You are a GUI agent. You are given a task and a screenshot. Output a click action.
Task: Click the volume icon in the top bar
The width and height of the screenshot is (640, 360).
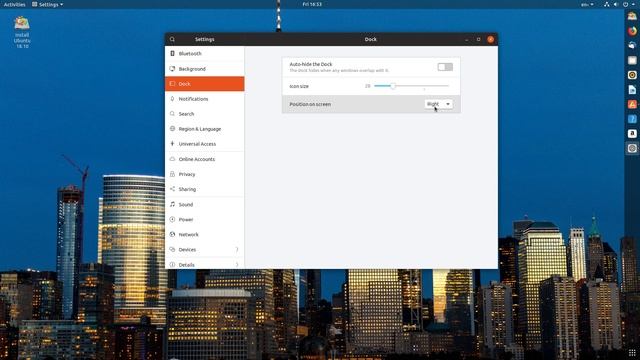click(x=616, y=4)
